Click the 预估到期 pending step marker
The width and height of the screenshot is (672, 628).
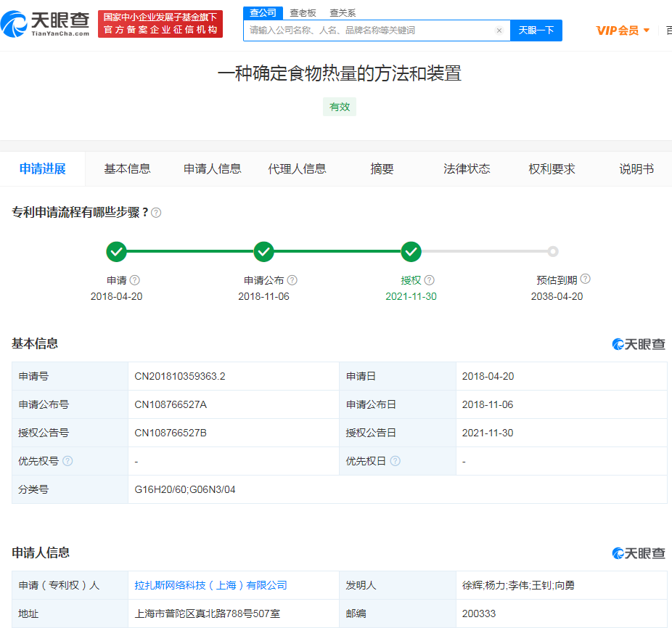tap(553, 252)
